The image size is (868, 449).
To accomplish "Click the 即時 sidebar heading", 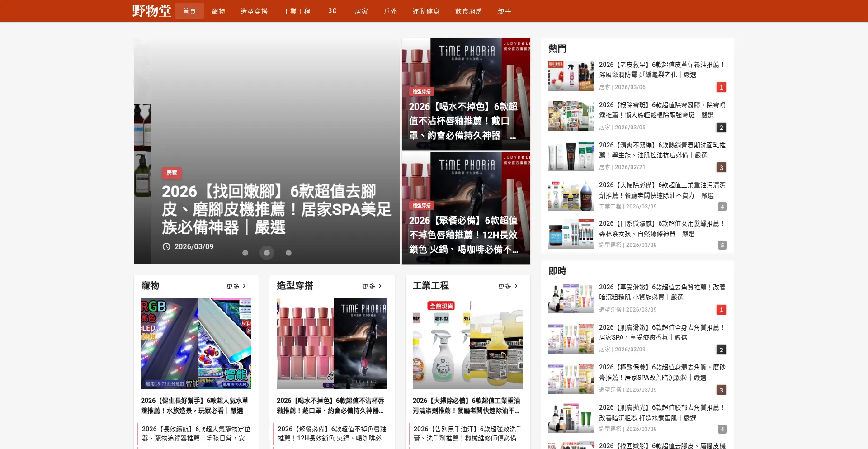I will click(557, 271).
